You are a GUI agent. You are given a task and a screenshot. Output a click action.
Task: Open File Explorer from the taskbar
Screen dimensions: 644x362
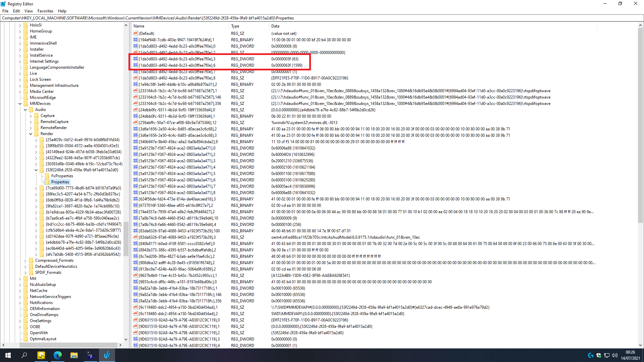[x=74, y=355]
